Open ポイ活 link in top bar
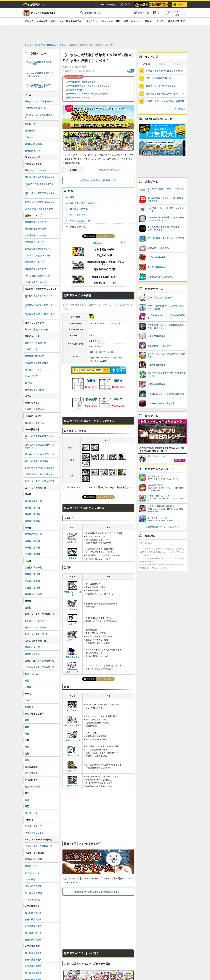Image resolution: width=210 pixels, height=980 pixels. pos(125,5)
